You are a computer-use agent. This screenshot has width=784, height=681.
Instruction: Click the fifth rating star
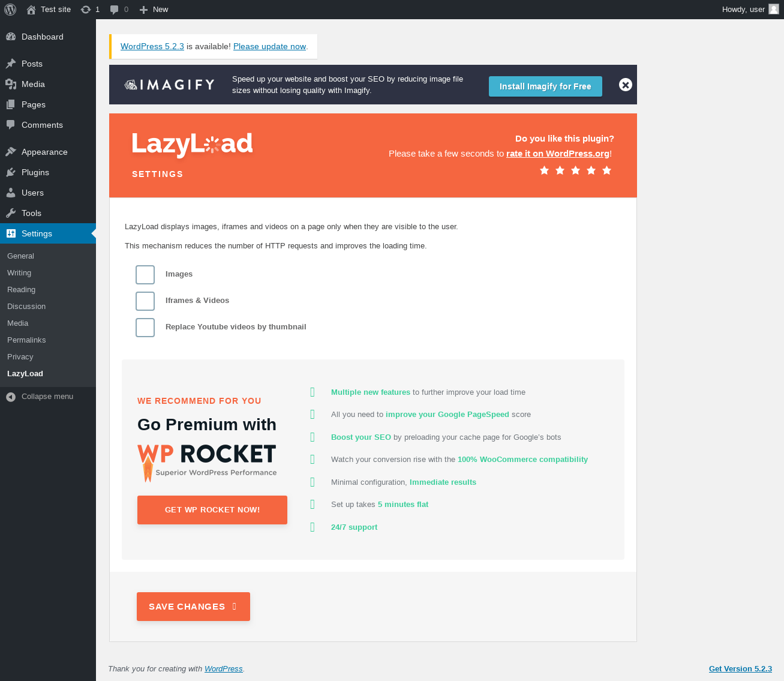pos(606,170)
